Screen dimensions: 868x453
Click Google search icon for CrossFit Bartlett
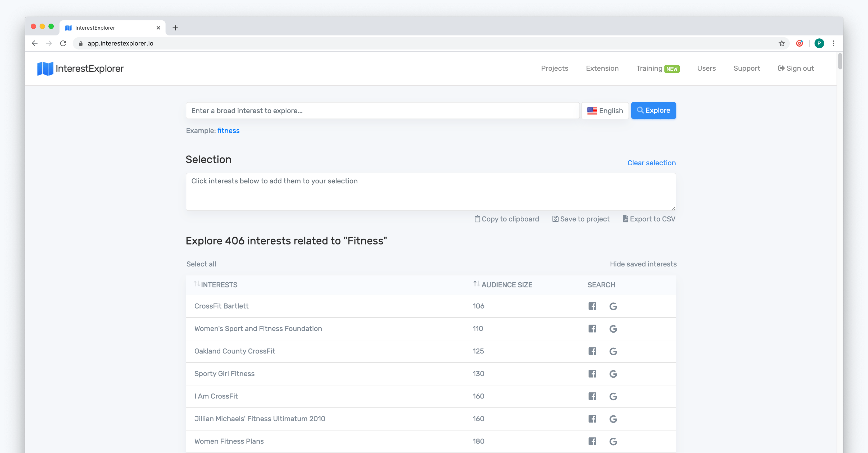pyautogui.click(x=613, y=306)
